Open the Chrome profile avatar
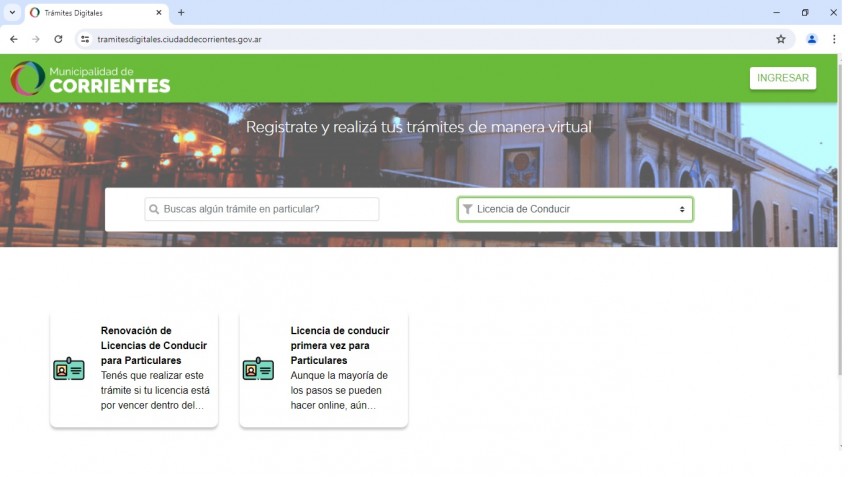848x477 pixels. 812,39
